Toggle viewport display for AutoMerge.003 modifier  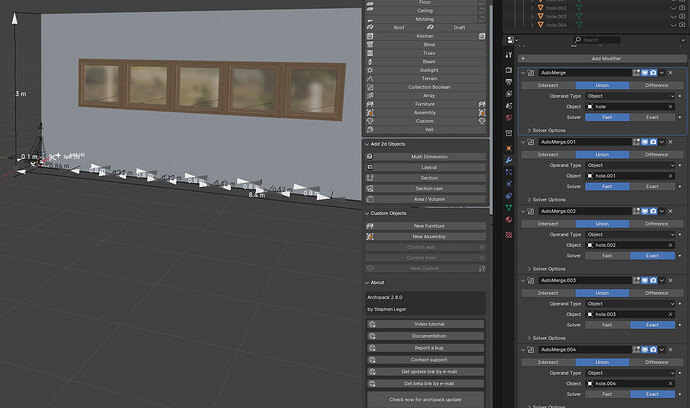(645, 280)
